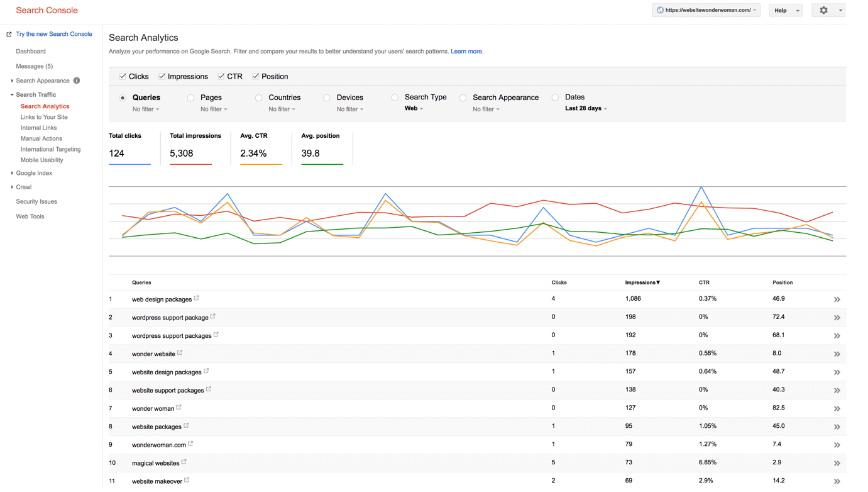Open external link icon for wonder woman query
The height and width of the screenshot is (492, 868).
(179, 408)
